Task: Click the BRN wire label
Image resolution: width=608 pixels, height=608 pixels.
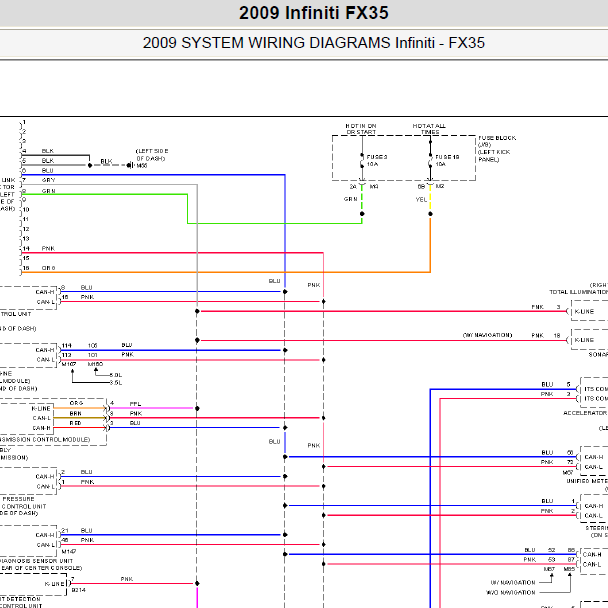Action: pos(76,413)
